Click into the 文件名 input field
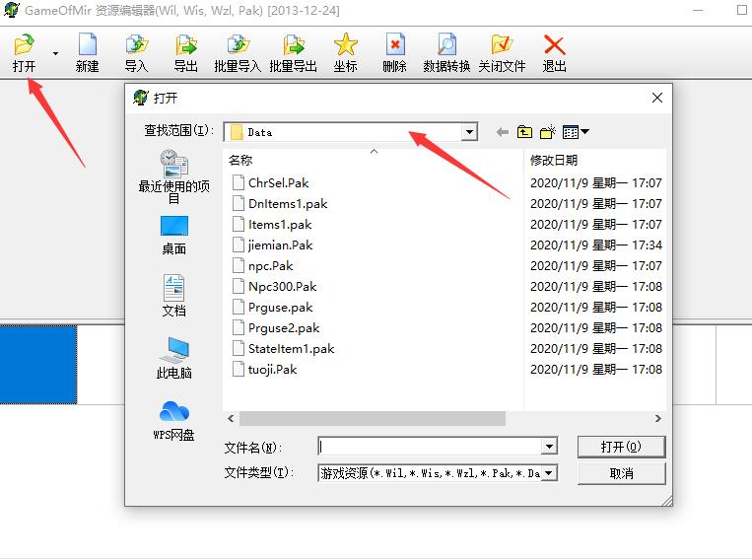Image resolution: width=752 pixels, height=560 pixels. point(430,447)
